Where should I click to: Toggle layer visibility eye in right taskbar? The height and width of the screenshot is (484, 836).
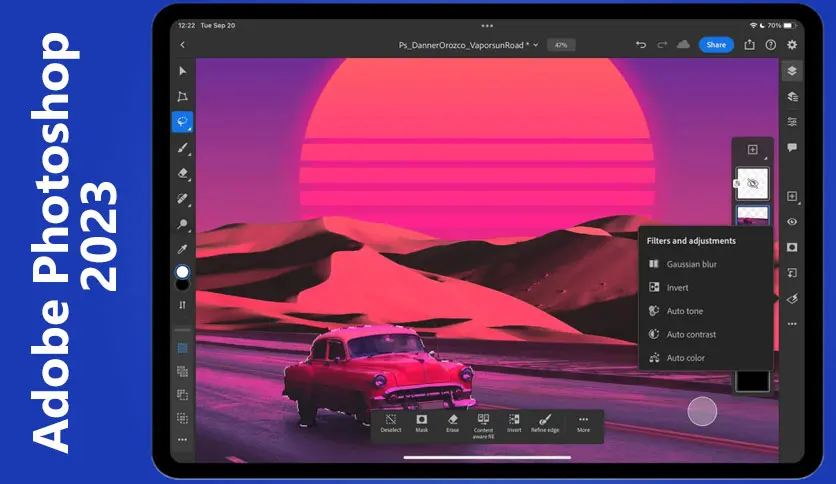[792, 222]
